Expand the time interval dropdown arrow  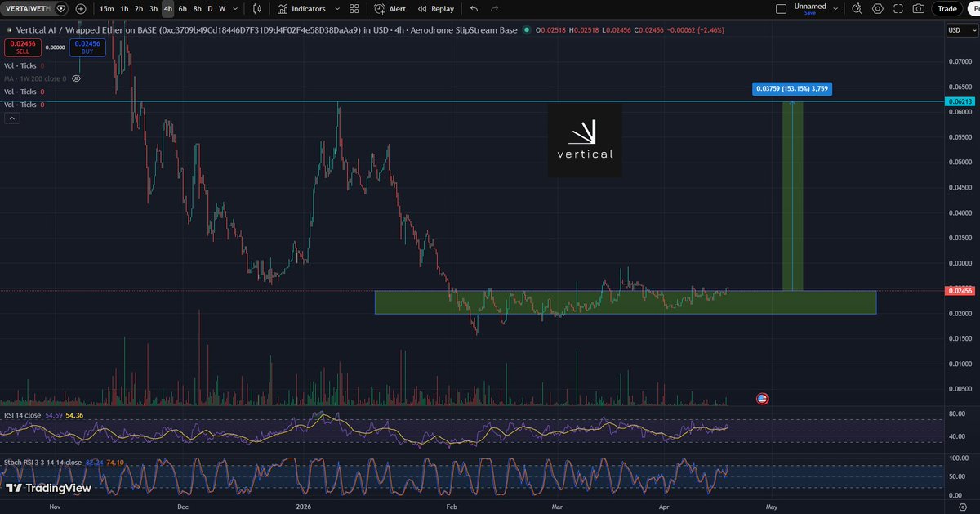pos(235,9)
